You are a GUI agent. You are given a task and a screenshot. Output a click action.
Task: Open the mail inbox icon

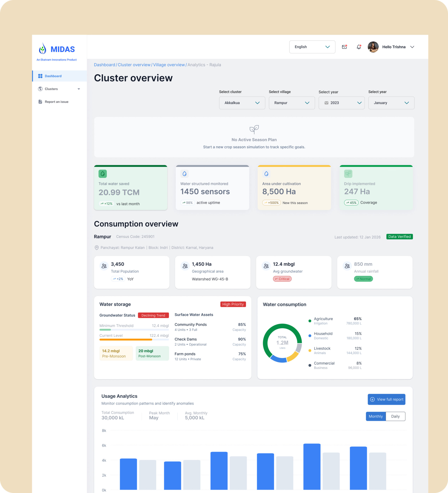(344, 47)
